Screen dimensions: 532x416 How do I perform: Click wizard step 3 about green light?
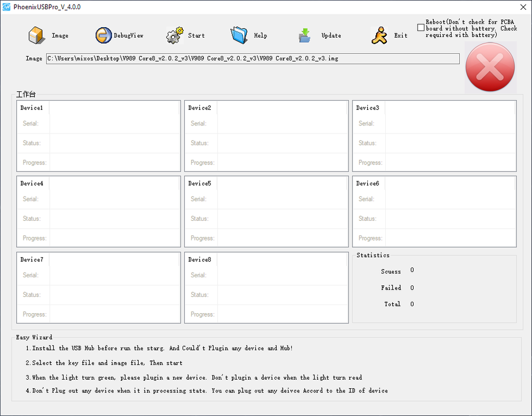[x=194, y=377]
